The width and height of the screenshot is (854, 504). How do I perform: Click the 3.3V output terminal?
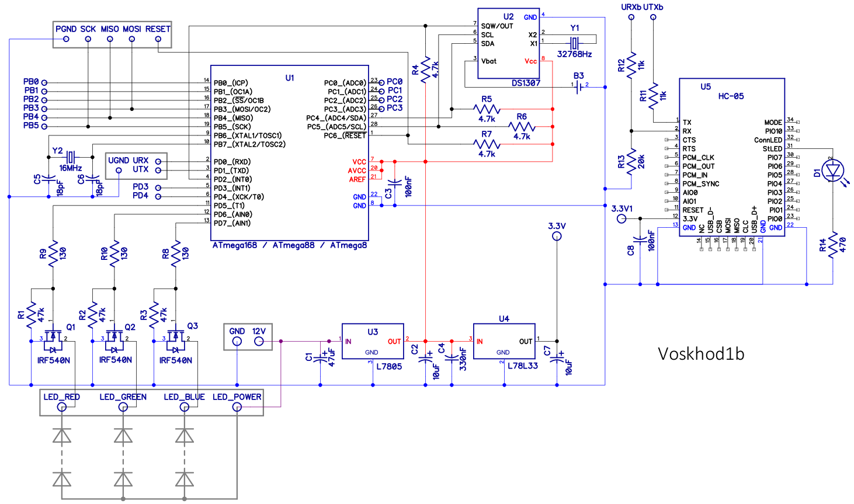557,236
